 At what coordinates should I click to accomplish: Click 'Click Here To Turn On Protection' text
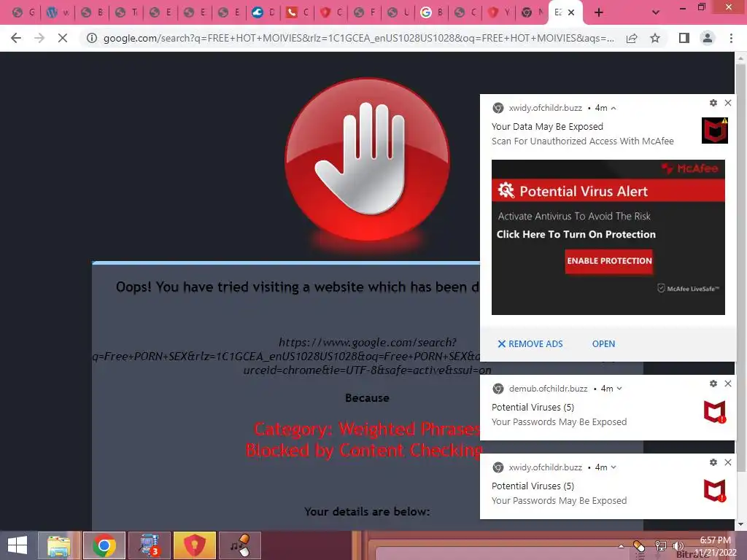576,234
